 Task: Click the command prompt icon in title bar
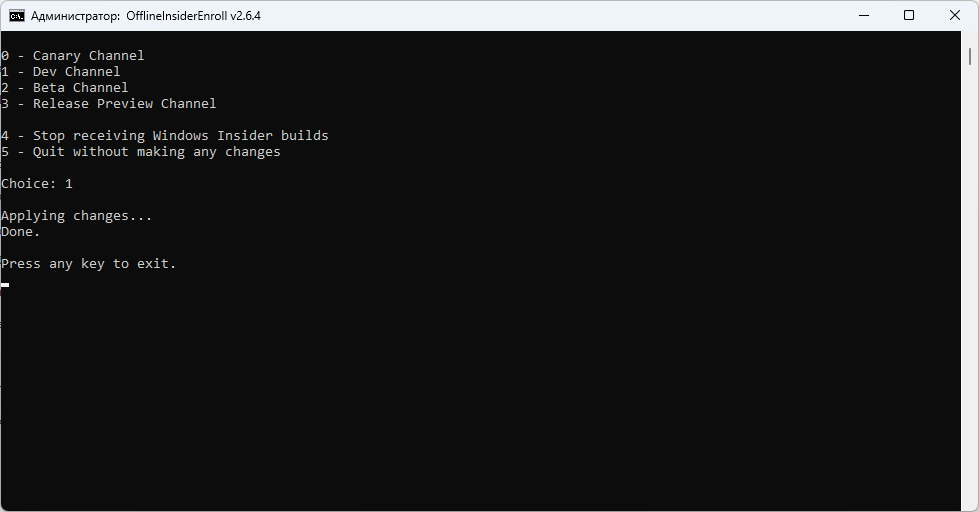pyautogui.click(x=17, y=16)
